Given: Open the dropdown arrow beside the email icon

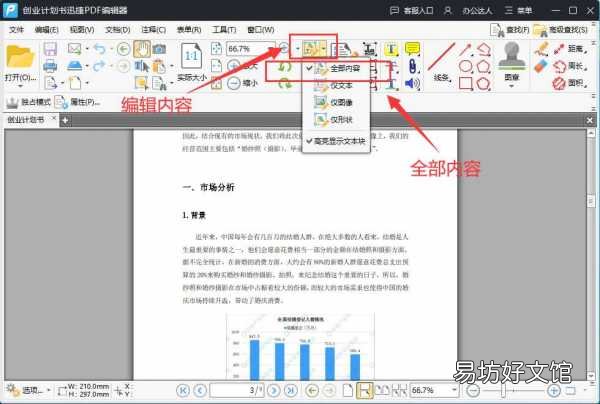Looking at the screenshot, I should click(87, 49).
